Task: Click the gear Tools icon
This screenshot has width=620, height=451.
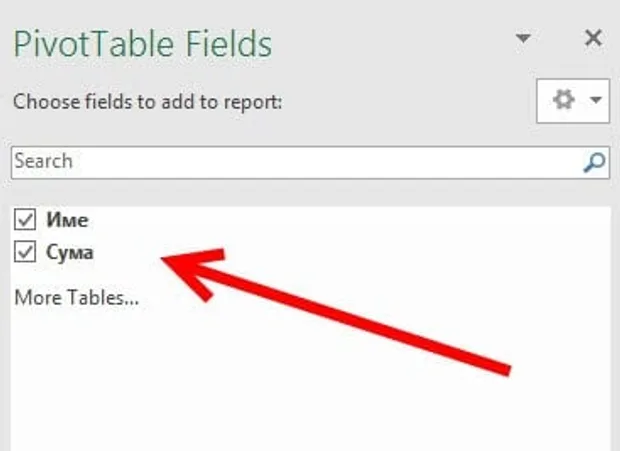Action: [563, 99]
